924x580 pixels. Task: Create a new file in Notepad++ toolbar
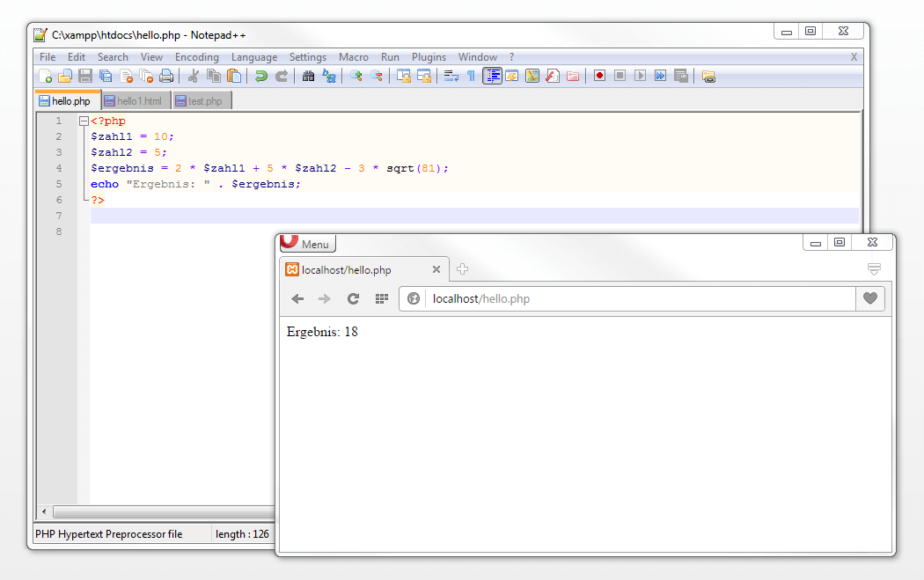(x=46, y=76)
